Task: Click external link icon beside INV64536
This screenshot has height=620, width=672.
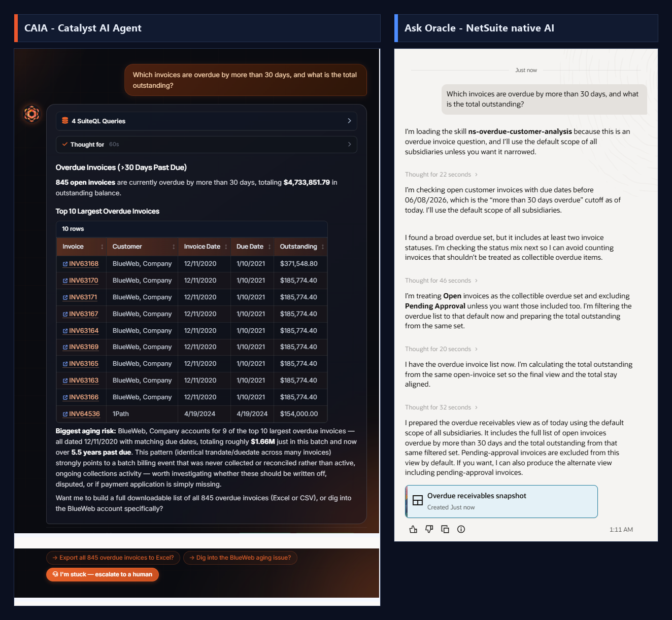Action: pos(65,414)
